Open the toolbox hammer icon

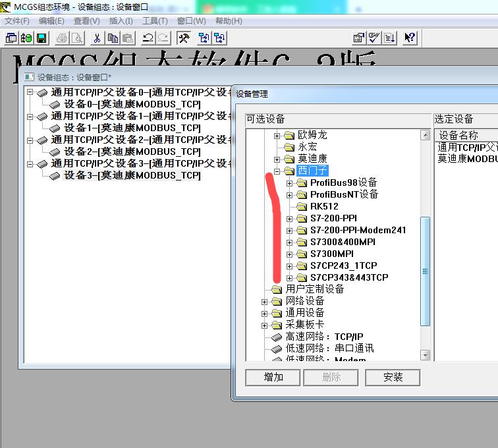click(x=184, y=38)
